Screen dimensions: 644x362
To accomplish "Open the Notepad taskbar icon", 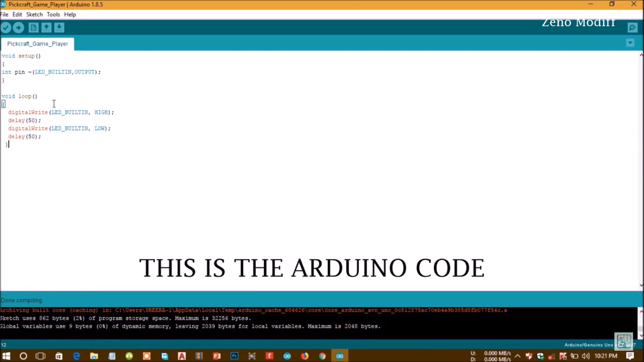I will 112,356.
